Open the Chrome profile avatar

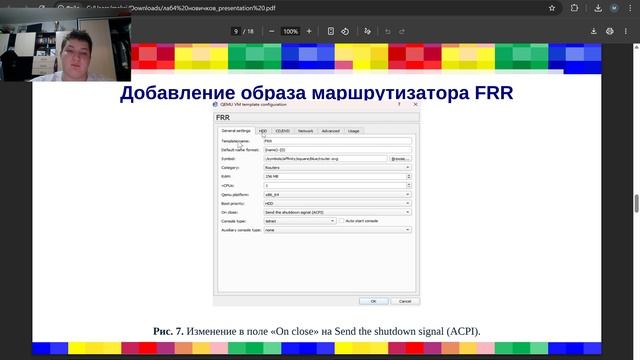(614, 8)
